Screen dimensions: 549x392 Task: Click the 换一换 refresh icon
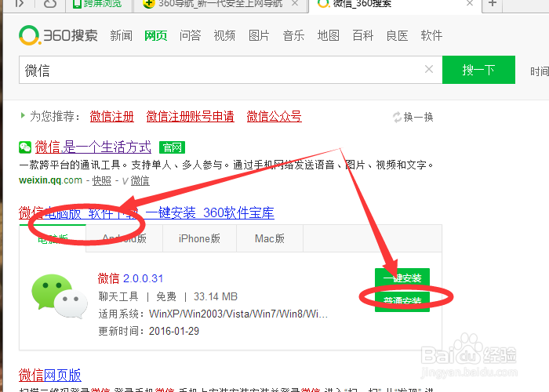tap(397, 118)
